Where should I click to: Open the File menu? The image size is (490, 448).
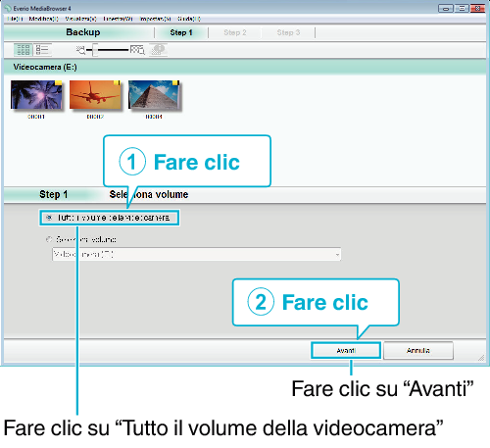(15, 19)
